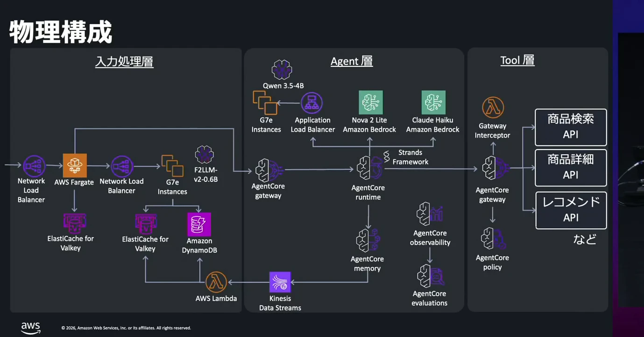The image size is (644, 337).
Task: Select the 'AgentCore runtime' label
Action: (x=368, y=193)
